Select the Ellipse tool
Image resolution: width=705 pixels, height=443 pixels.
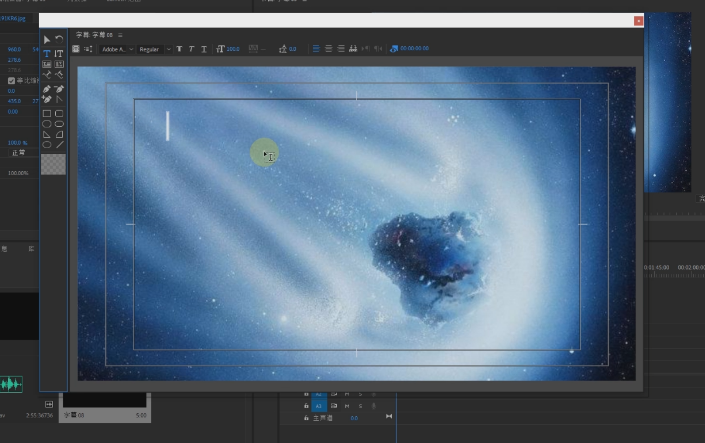(47, 144)
